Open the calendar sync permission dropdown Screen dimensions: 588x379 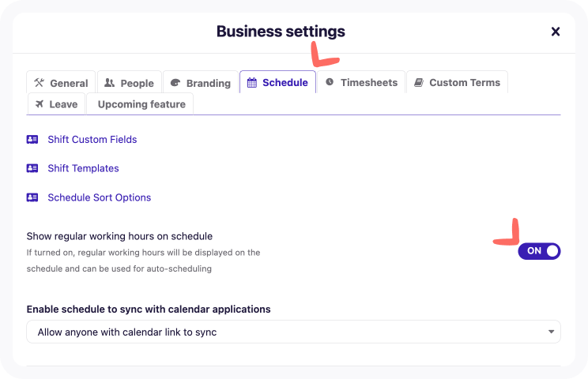(292, 332)
